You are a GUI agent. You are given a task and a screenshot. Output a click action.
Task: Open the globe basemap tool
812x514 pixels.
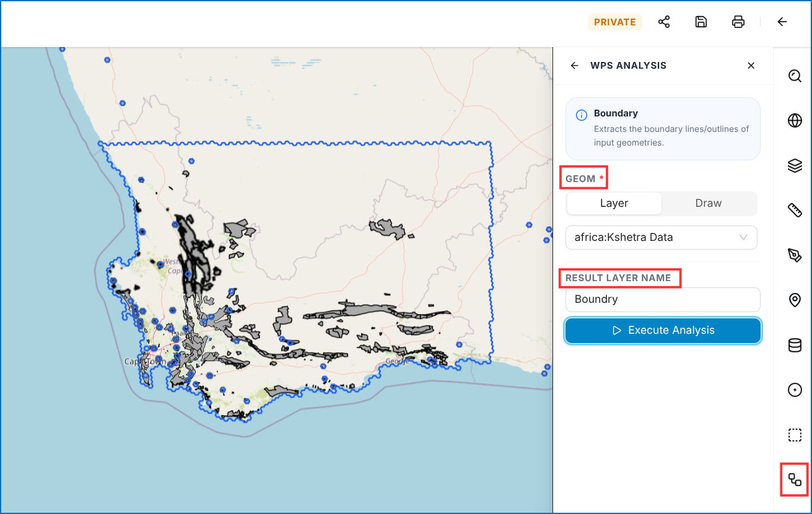click(795, 121)
